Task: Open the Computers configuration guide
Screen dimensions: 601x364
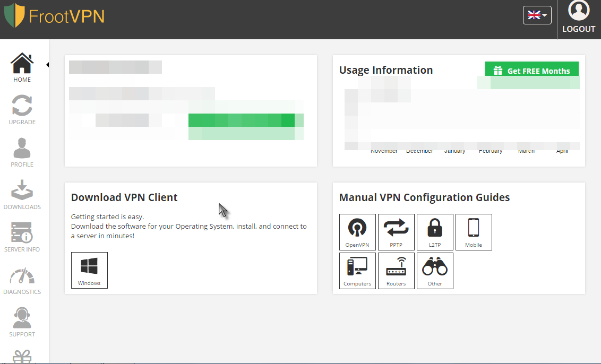Action: point(357,271)
